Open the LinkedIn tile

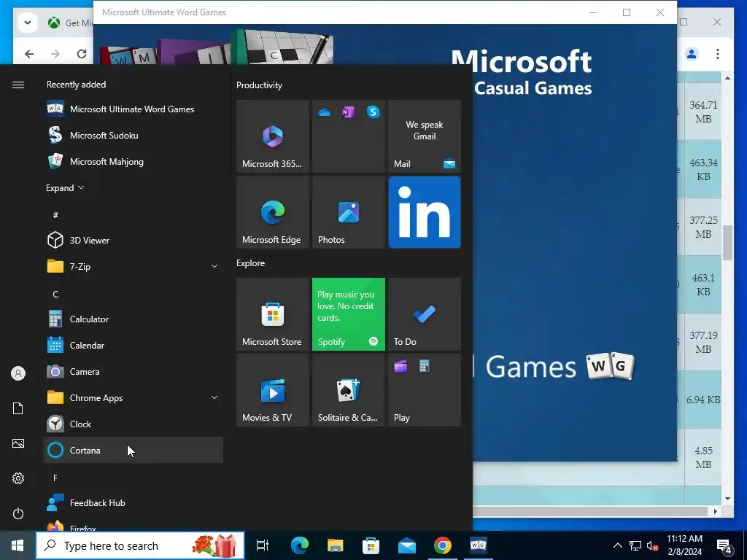point(425,212)
